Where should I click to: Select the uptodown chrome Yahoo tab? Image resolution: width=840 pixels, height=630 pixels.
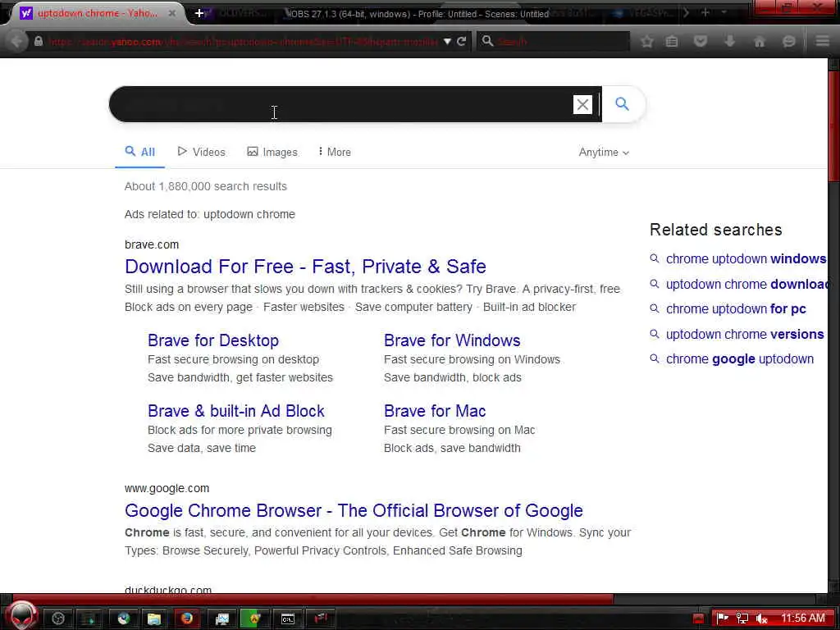(x=97, y=13)
